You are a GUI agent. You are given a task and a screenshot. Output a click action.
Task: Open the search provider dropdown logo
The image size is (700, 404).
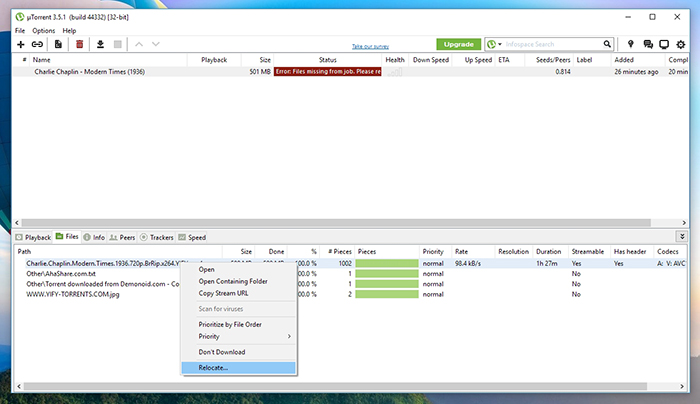point(494,44)
